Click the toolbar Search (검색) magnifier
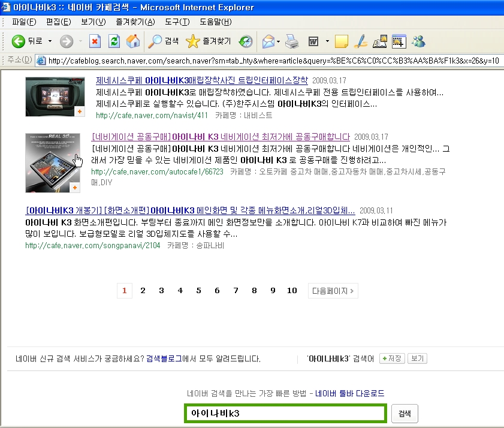Viewport: 504px width, 428px height. 164,41
